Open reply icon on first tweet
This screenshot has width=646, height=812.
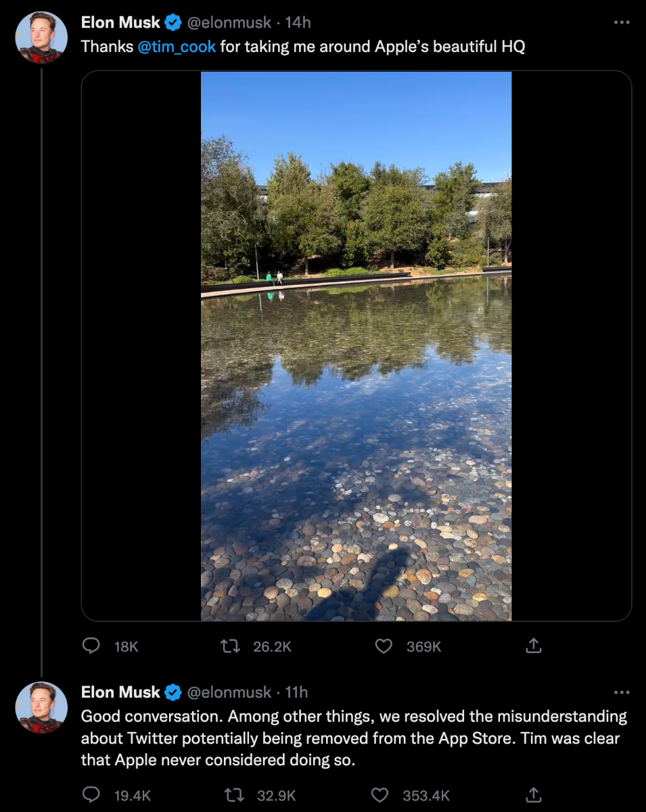click(x=91, y=646)
